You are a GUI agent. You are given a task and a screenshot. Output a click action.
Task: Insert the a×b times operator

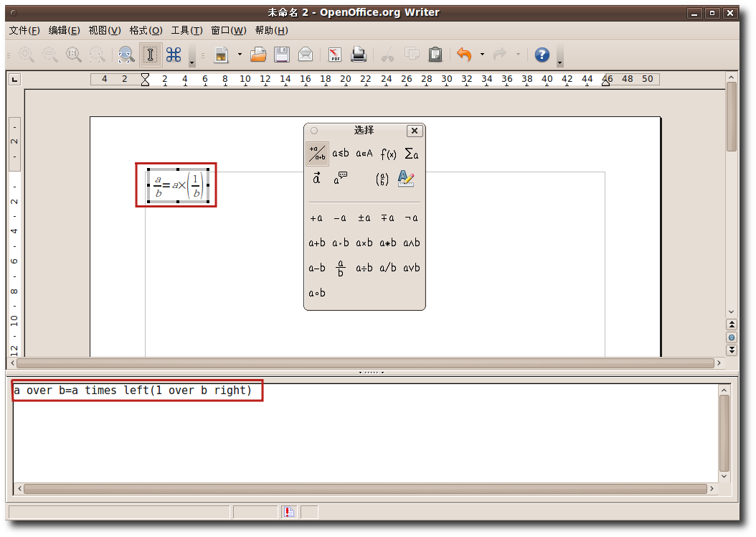click(x=364, y=243)
